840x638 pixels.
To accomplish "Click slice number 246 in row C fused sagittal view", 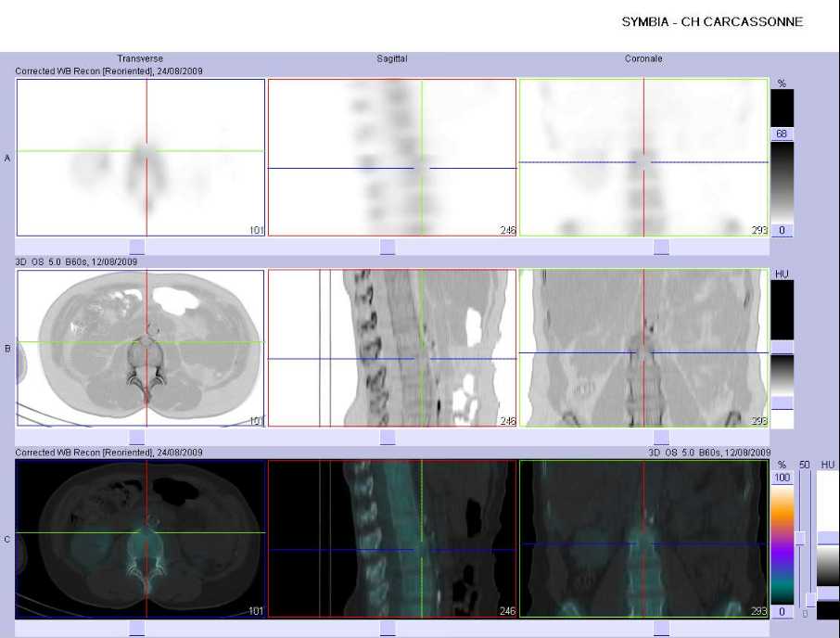I will click(508, 611).
